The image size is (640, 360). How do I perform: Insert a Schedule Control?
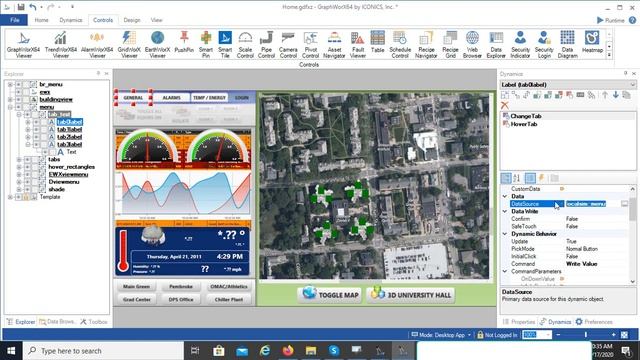pos(400,44)
